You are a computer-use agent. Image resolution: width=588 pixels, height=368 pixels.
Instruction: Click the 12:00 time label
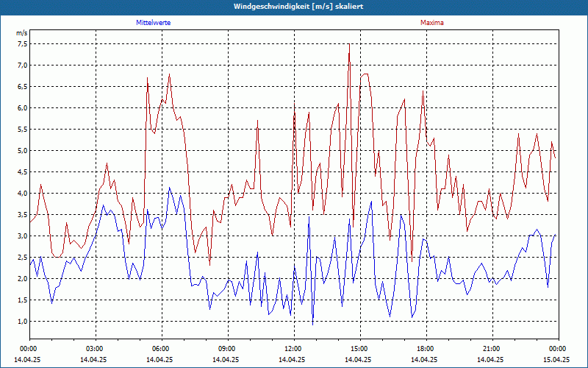tap(294, 349)
